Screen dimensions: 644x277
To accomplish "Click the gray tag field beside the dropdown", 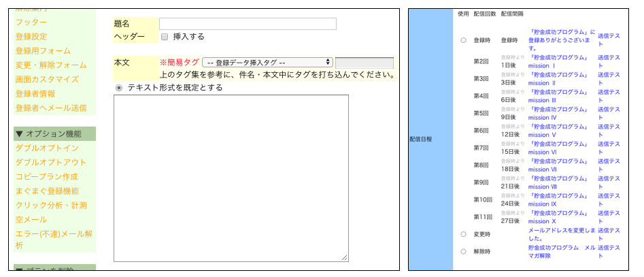I will 365,63.
